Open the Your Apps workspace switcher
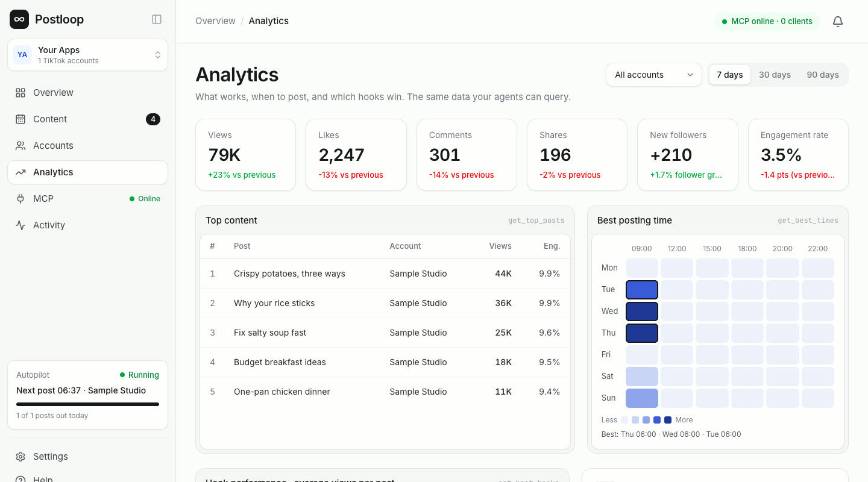Image resolution: width=868 pixels, height=482 pixels. [x=87, y=55]
